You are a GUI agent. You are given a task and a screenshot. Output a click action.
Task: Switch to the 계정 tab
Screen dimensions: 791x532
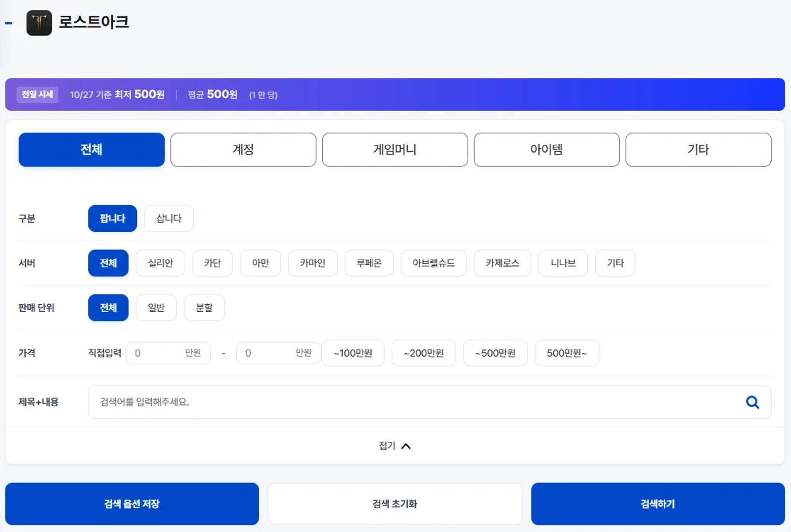[x=243, y=150]
